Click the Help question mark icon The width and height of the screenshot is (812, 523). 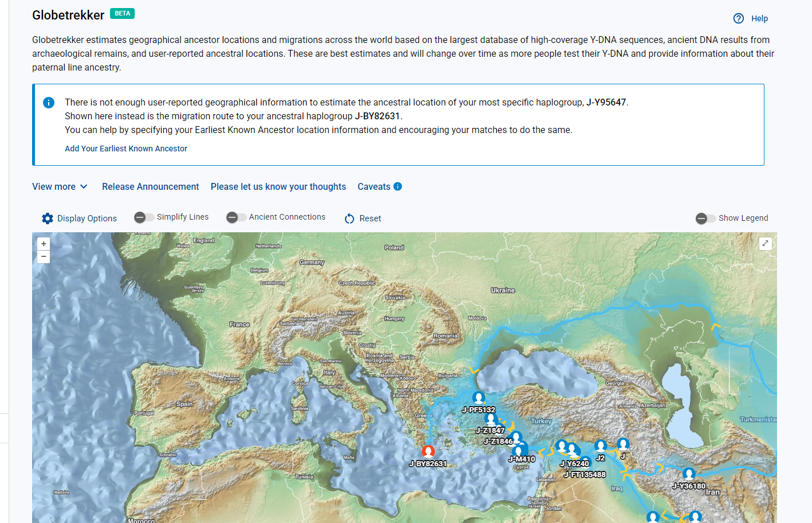coord(739,18)
